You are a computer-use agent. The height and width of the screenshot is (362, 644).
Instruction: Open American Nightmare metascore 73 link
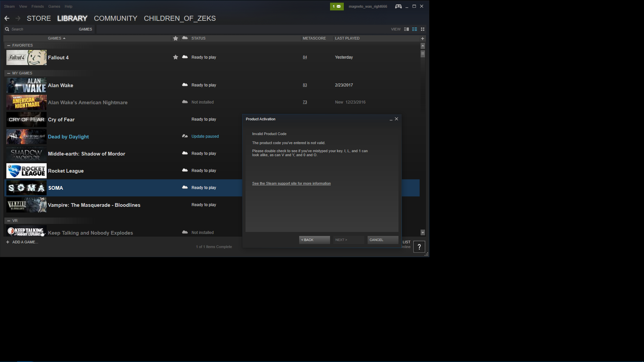(x=305, y=102)
